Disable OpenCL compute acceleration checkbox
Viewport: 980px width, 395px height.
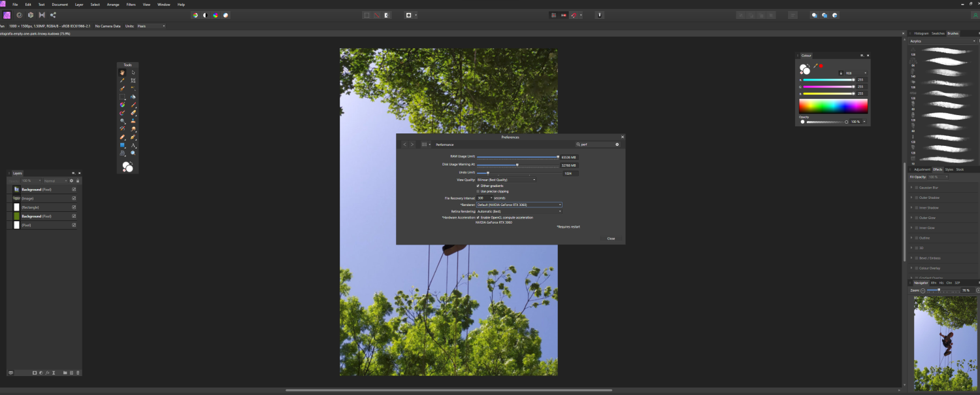click(478, 217)
